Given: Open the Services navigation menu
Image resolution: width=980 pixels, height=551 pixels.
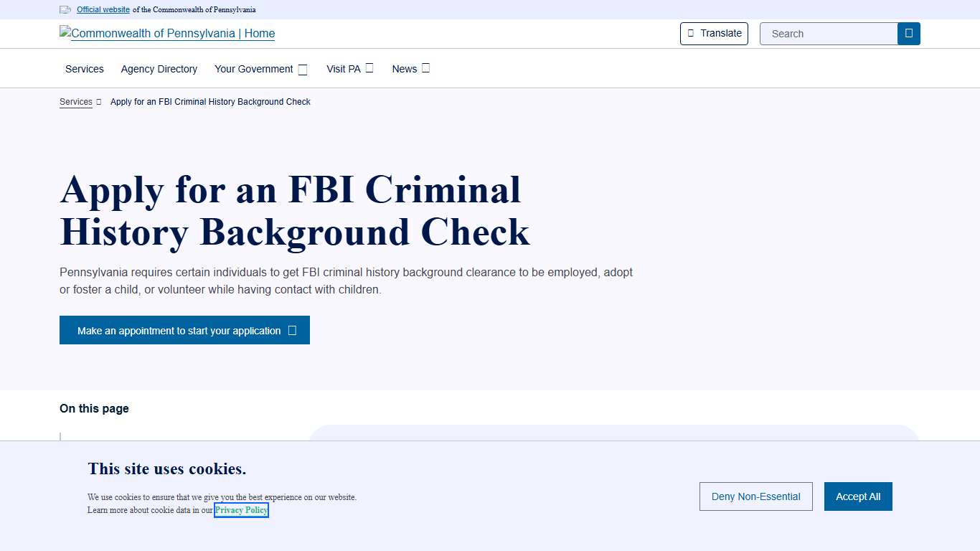Looking at the screenshot, I should click(x=84, y=69).
